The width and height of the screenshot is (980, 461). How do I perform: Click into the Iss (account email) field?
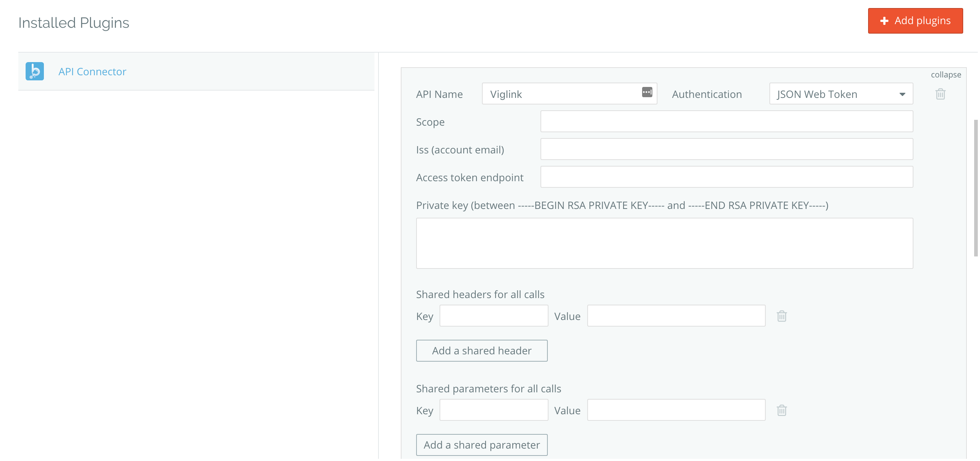pos(726,149)
